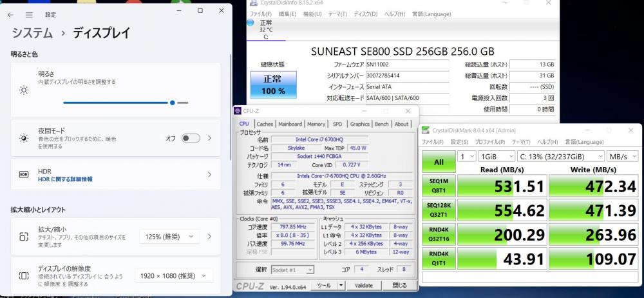Switch to the CPU-Z SPD tab
The width and height of the screenshot is (644, 298).
[x=337, y=124]
